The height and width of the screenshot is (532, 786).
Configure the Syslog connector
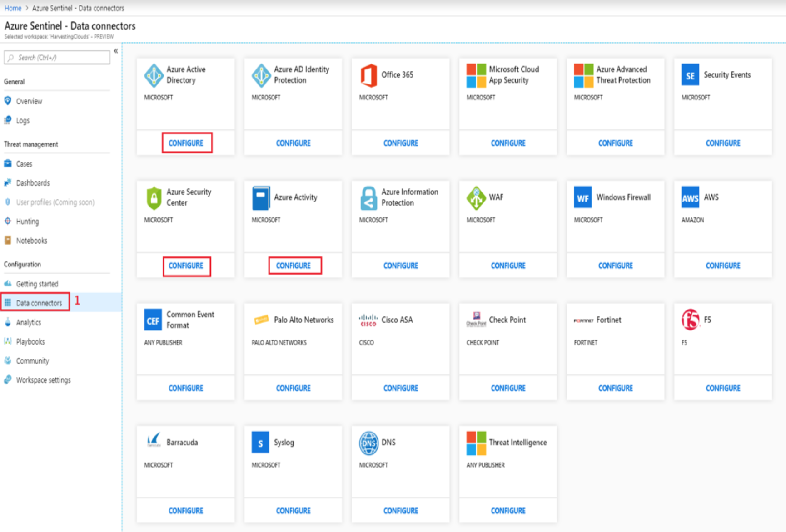pos(294,511)
